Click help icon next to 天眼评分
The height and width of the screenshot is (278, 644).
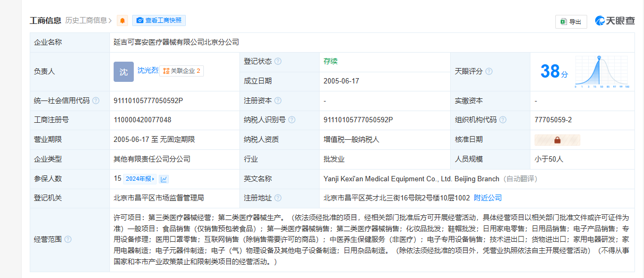tap(489, 71)
